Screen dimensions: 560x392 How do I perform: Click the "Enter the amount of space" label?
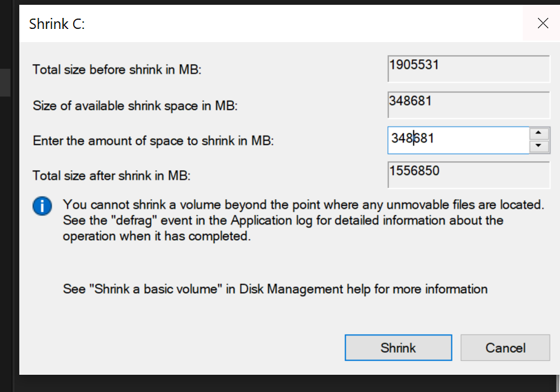click(153, 141)
